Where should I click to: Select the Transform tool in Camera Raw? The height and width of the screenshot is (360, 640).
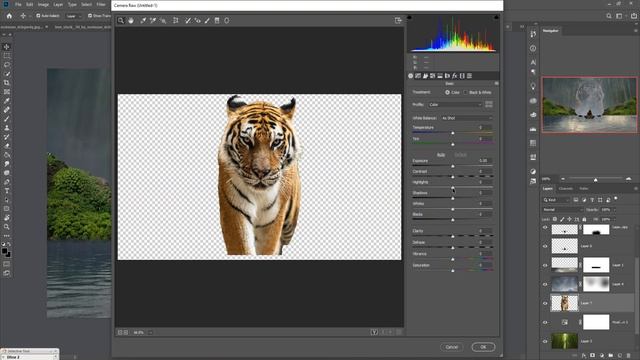point(176,20)
